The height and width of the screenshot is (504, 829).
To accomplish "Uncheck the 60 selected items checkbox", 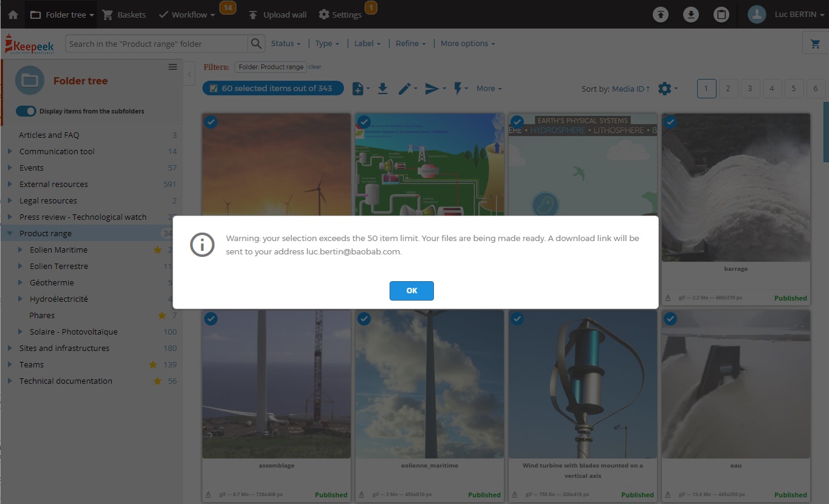I will point(213,89).
